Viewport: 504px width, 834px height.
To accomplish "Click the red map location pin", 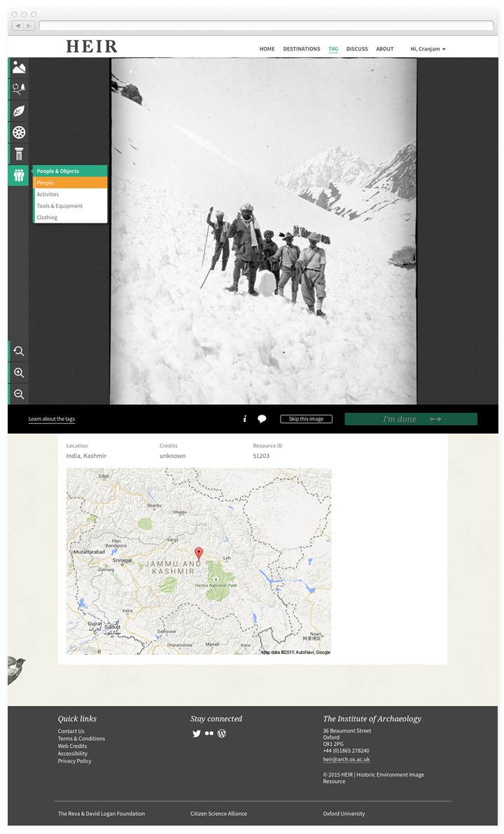I will (x=199, y=554).
